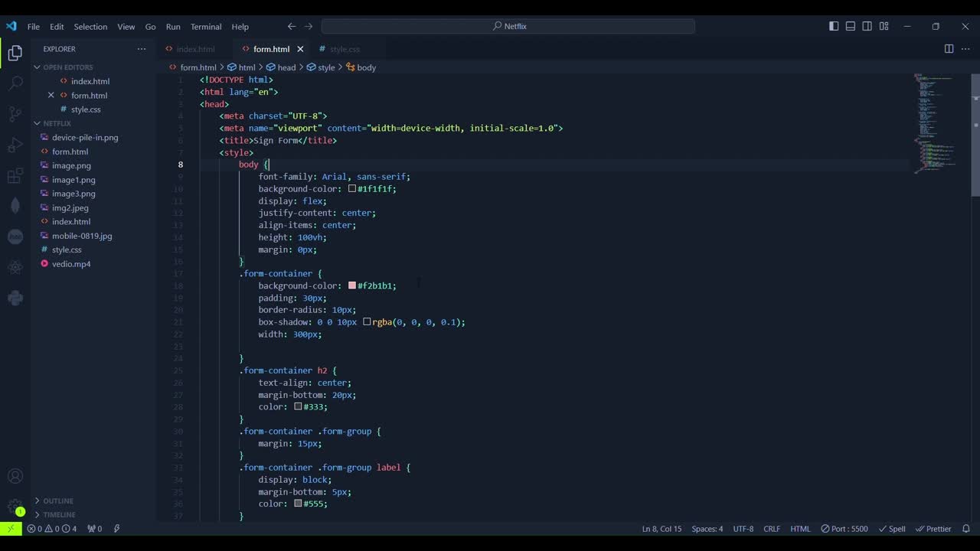Show errors and warnings in status bar
The width and height of the screenshot is (980, 551).
pyautogui.click(x=52, y=529)
